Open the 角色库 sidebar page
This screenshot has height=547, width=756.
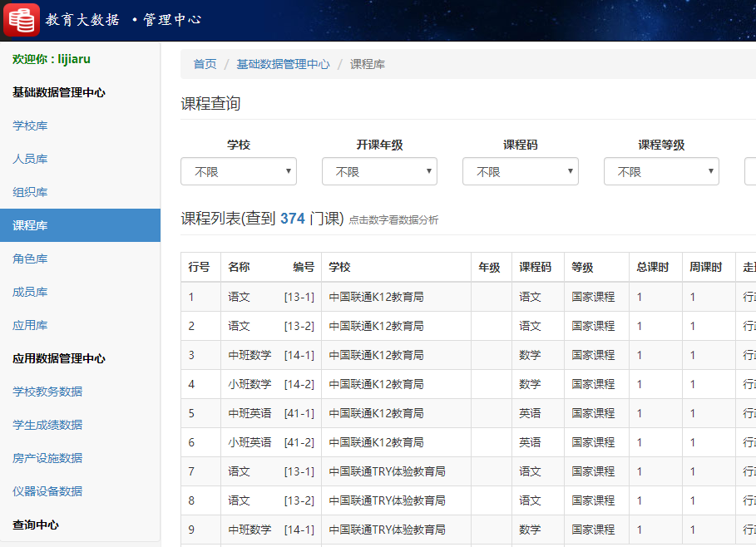32,259
